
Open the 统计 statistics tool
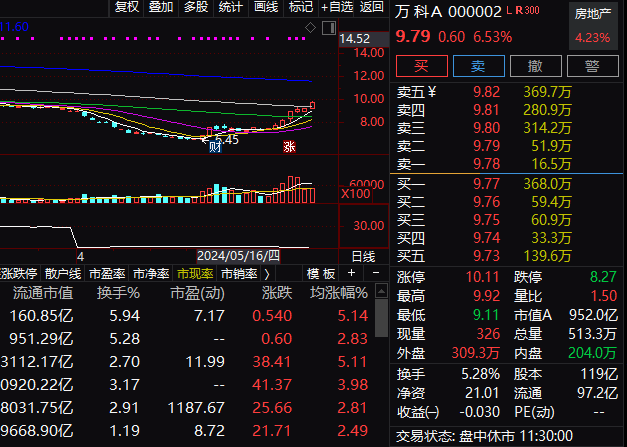point(231,7)
